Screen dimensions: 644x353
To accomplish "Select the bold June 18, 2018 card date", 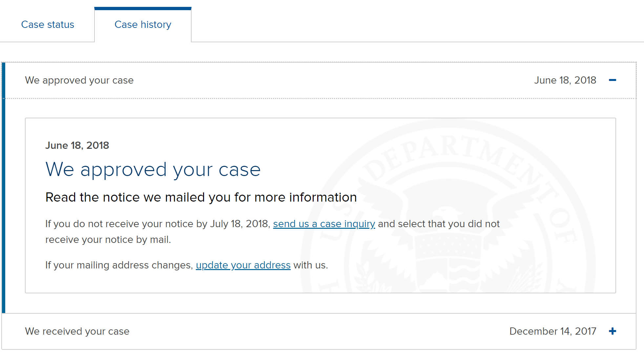I will [x=77, y=146].
